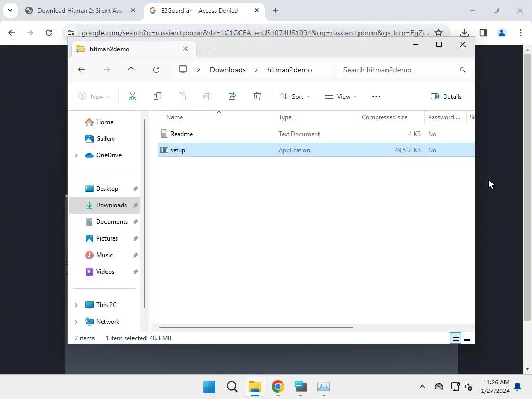Click the PC monitor icon in address bar

[x=183, y=70]
